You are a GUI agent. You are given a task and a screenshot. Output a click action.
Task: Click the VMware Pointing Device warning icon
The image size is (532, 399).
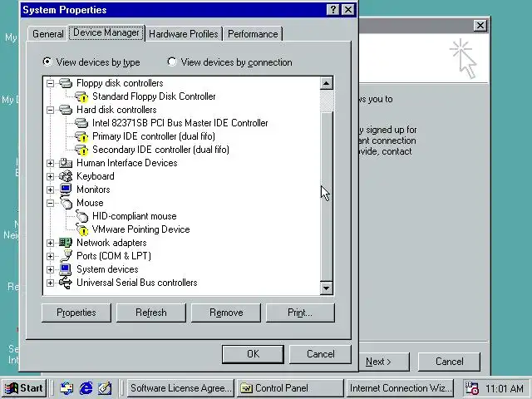(x=81, y=229)
